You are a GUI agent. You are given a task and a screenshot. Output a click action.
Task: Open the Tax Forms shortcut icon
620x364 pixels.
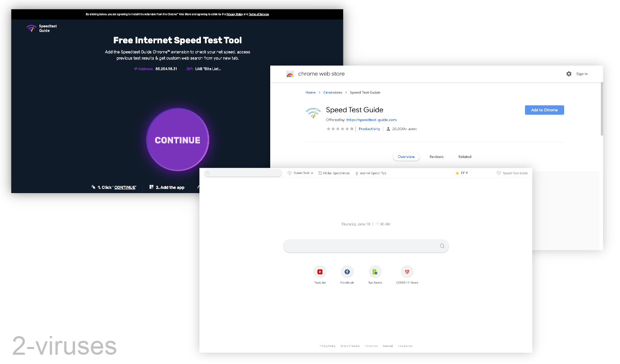coord(375,272)
